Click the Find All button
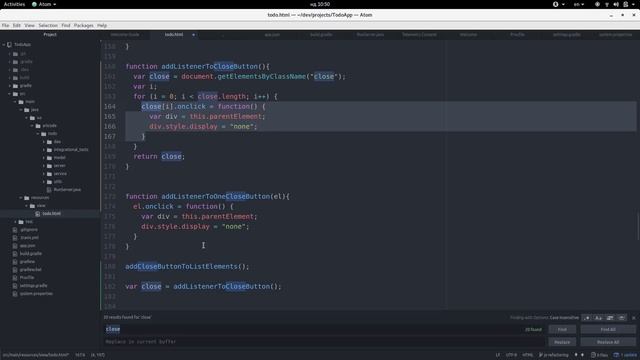This screenshot has height=360, width=640. click(608, 329)
